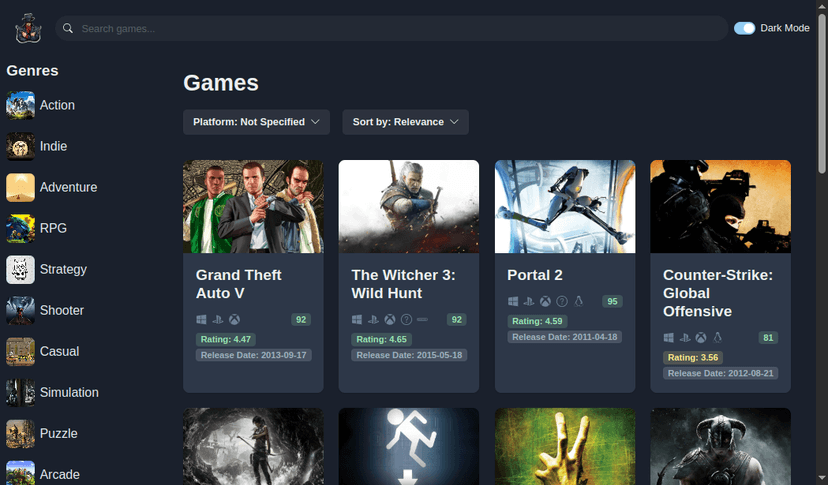This screenshot has width=828, height=485.
Task: Click Windows icon on Grand Theft Auto V card
Action: (x=201, y=320)
